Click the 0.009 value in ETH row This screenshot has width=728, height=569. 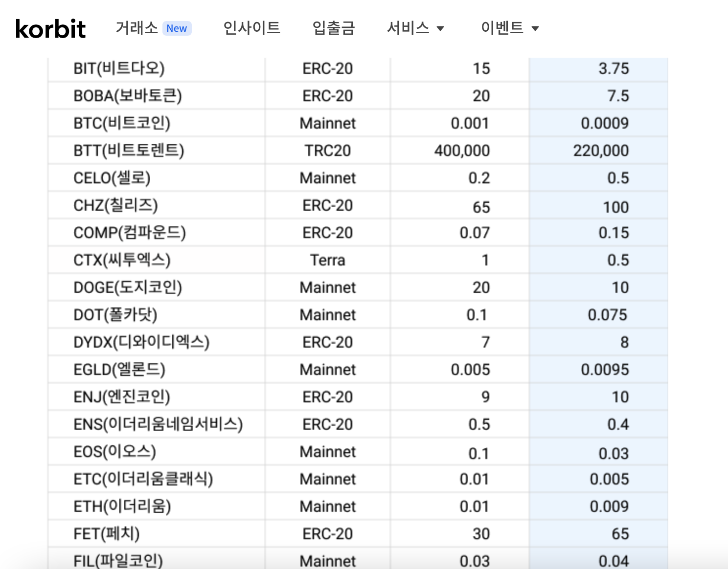tap(609, 506)
